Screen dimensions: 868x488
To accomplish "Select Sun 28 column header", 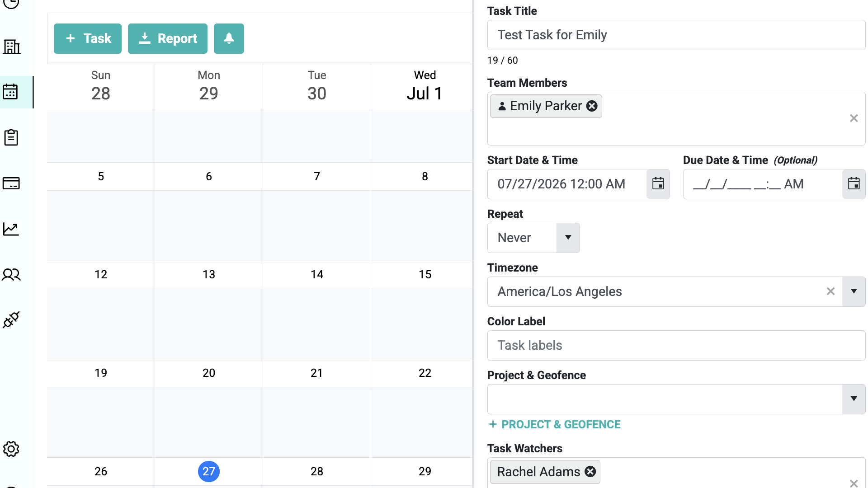I will point(101,86).
